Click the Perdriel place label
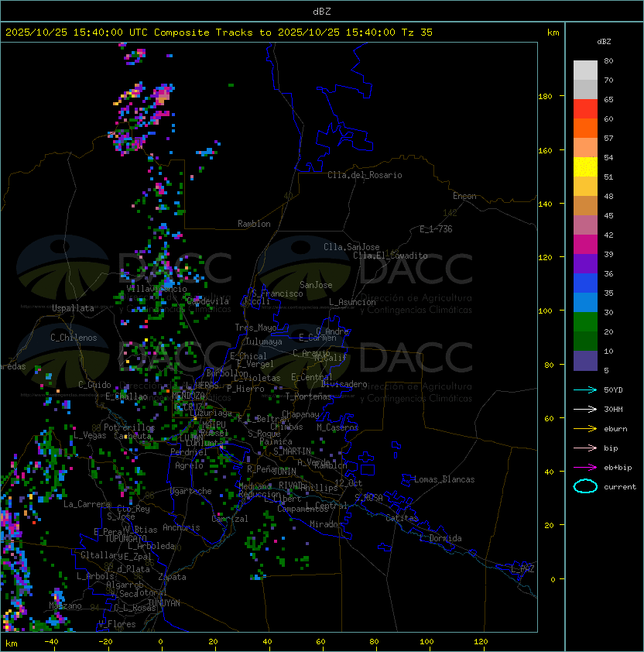 (x=189, y=452)
